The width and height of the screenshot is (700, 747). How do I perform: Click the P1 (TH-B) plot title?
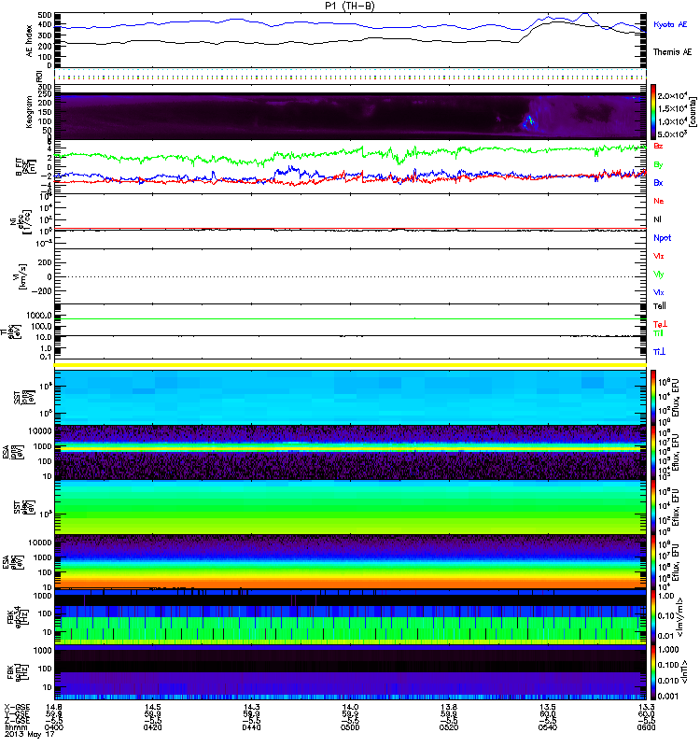pos(350,6)
